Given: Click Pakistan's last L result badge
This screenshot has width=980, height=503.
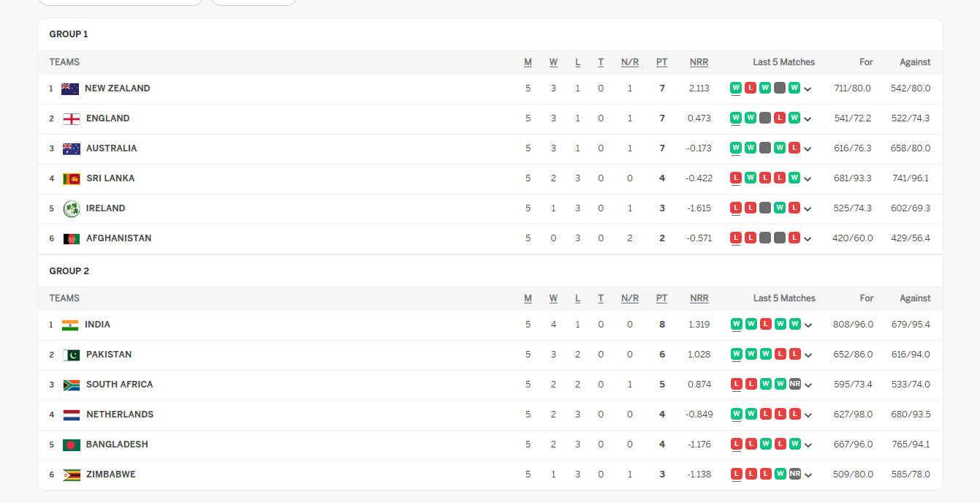Looking at the screenshot, I should 794,354.
